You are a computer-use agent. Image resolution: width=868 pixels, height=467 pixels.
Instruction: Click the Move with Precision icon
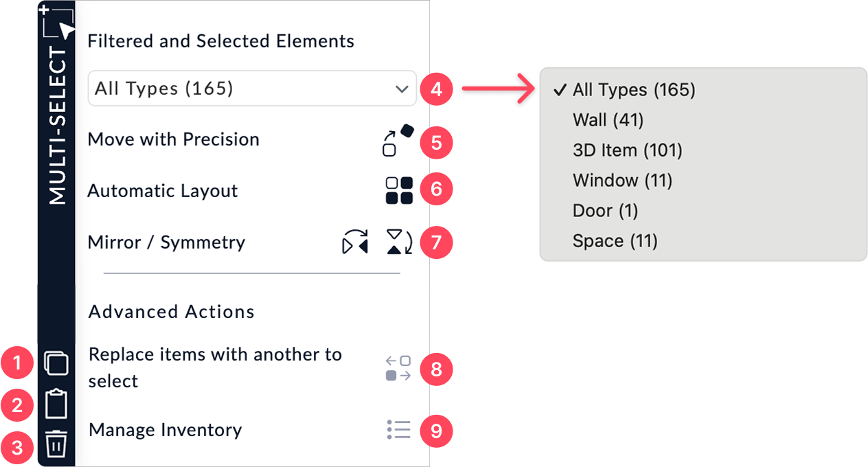(398, 140)
